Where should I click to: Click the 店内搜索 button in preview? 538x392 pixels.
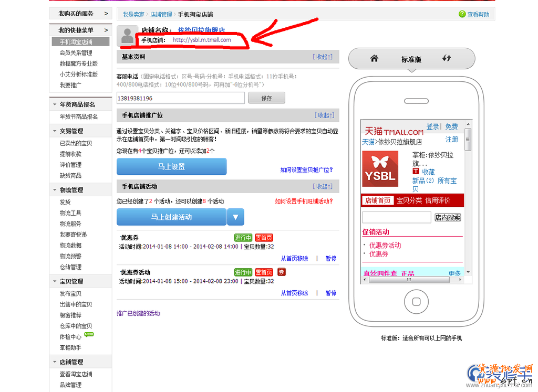[x=448, y=218]
